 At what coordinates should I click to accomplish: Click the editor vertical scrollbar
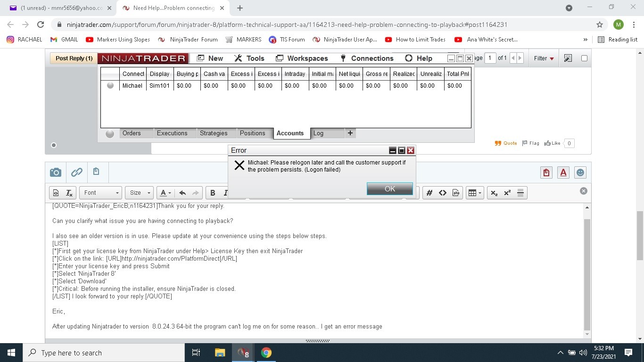(x=587, y=275)
